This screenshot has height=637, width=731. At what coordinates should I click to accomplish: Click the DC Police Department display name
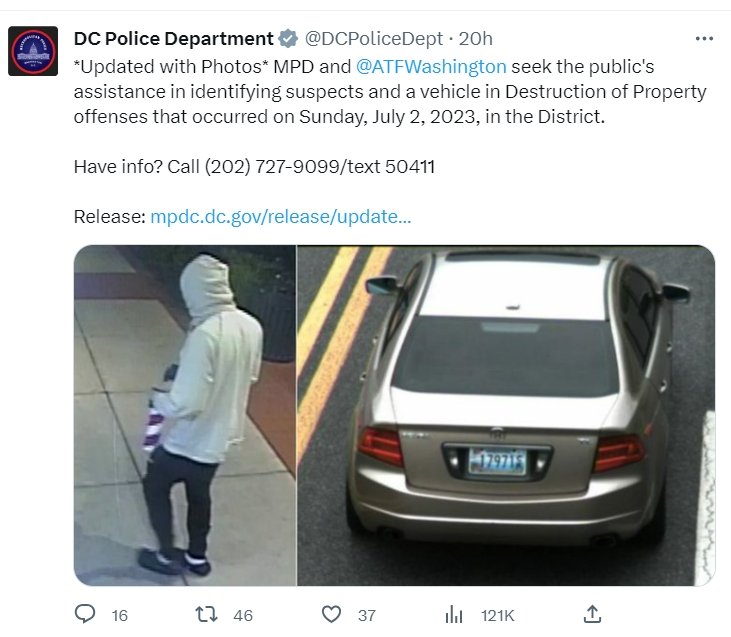point(173,39)
